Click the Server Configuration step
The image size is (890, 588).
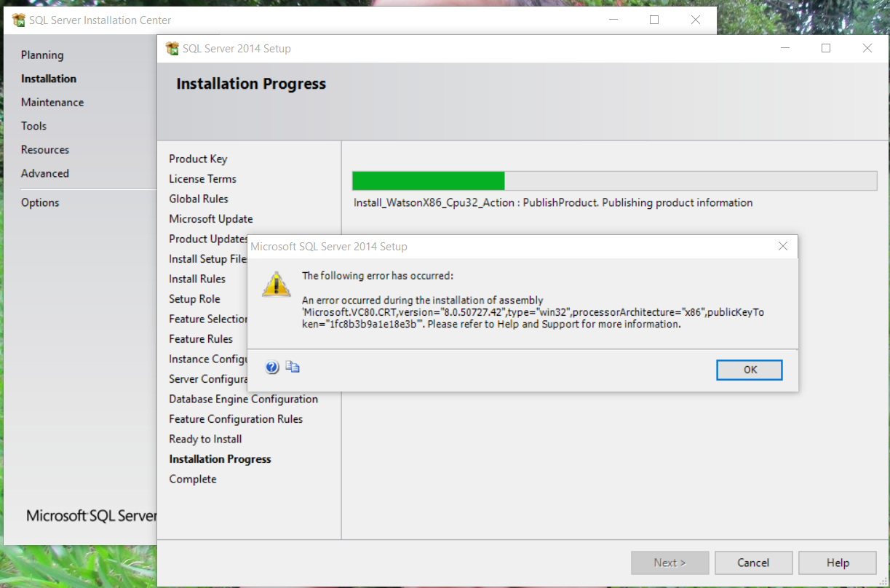[x=208, y=379]
